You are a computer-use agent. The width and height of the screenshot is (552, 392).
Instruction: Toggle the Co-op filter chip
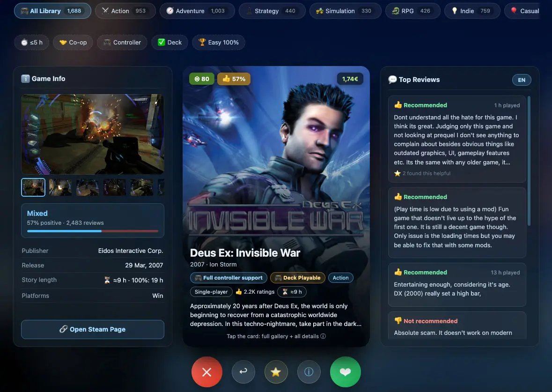73,42
